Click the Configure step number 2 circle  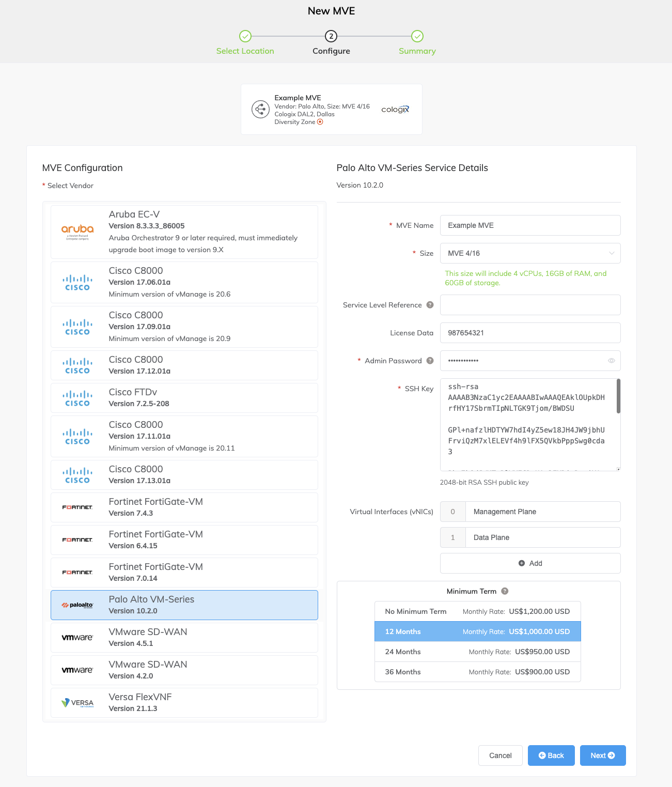click(x=331, y=36)
